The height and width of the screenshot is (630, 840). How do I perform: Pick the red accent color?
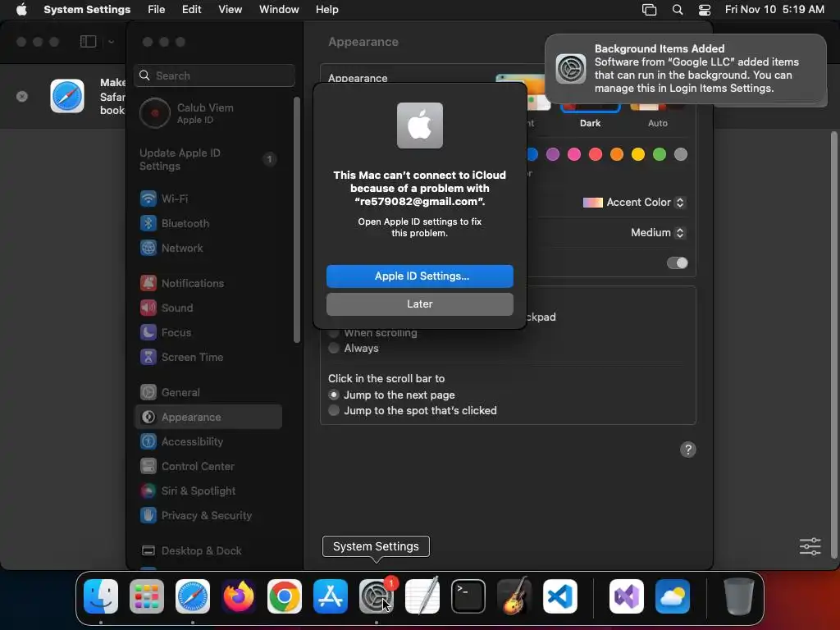pos(596,155)
